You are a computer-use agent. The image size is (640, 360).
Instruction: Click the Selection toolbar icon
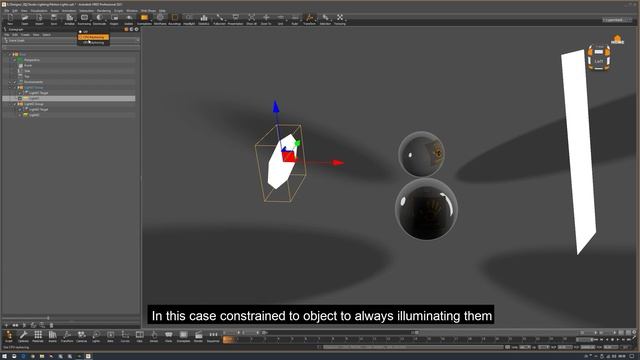tap(325, 19)
